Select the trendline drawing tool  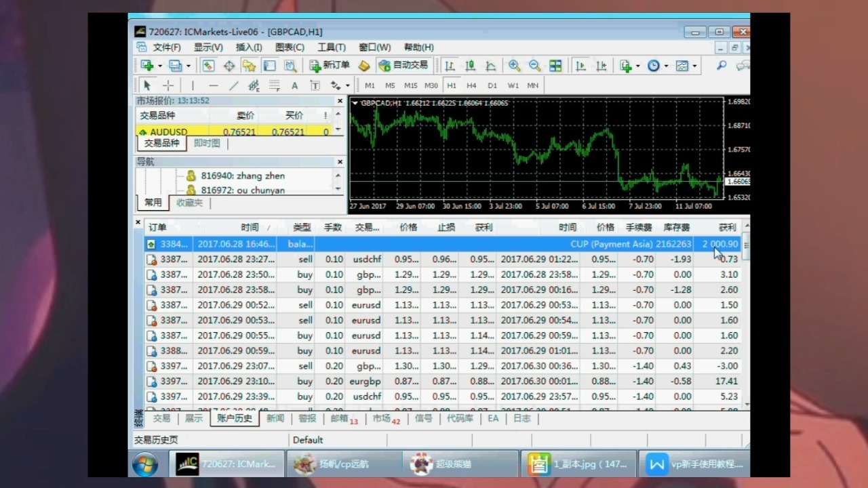coord(233,85)
